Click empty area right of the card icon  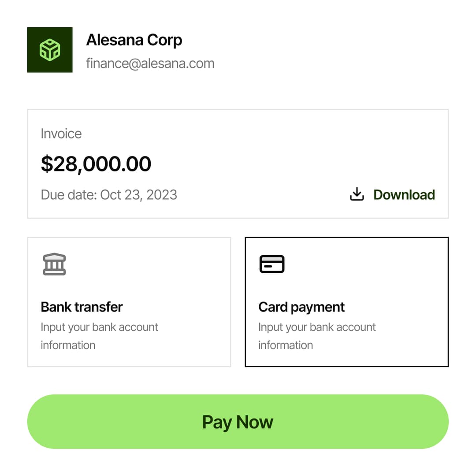370,264
